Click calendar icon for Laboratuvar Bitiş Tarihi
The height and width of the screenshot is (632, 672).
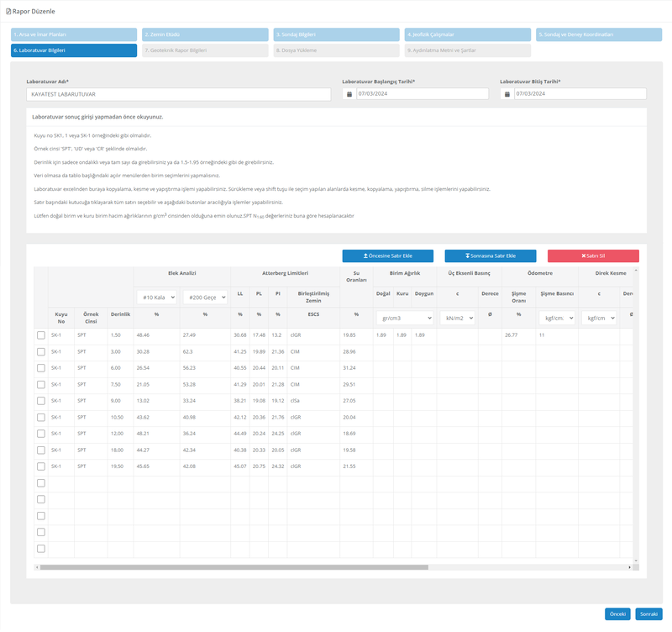[507, 94]
